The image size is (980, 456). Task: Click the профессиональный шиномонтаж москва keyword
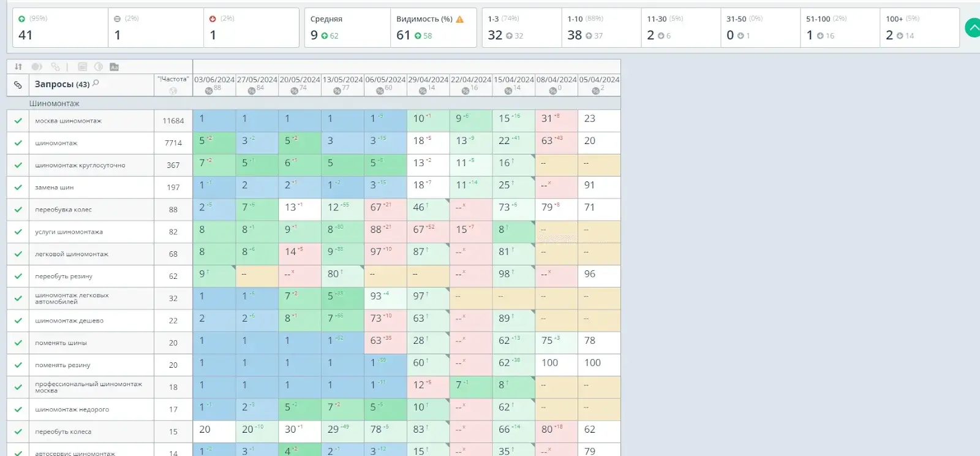(x=88, y=387)
